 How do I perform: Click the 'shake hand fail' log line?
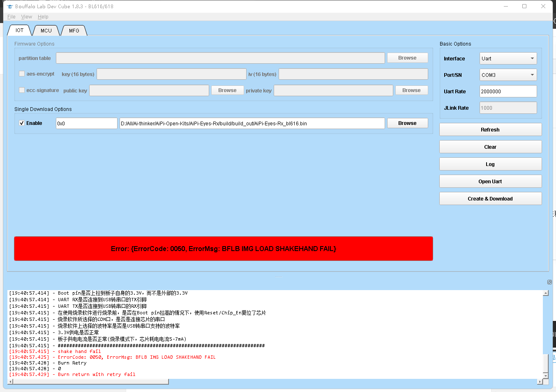click(x=55, y=351)
